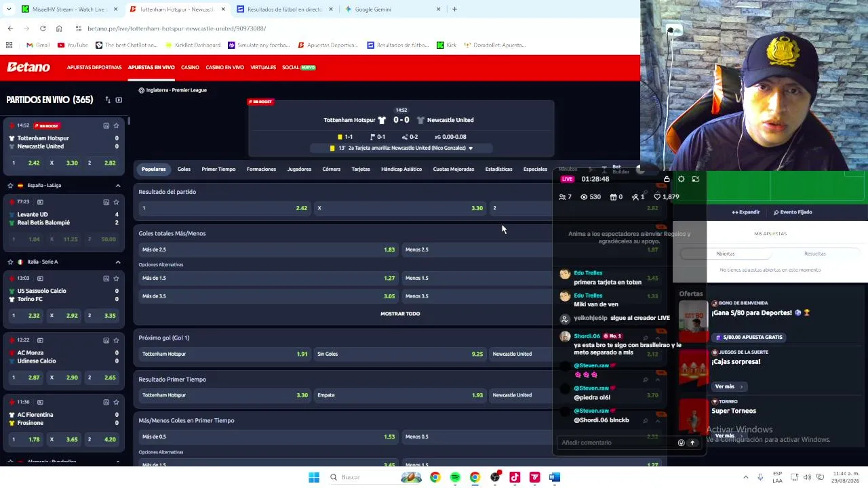This screenshot has width=868, height=488.
Task: Go to Casino in the top menu
Action: tap(190, 67)
